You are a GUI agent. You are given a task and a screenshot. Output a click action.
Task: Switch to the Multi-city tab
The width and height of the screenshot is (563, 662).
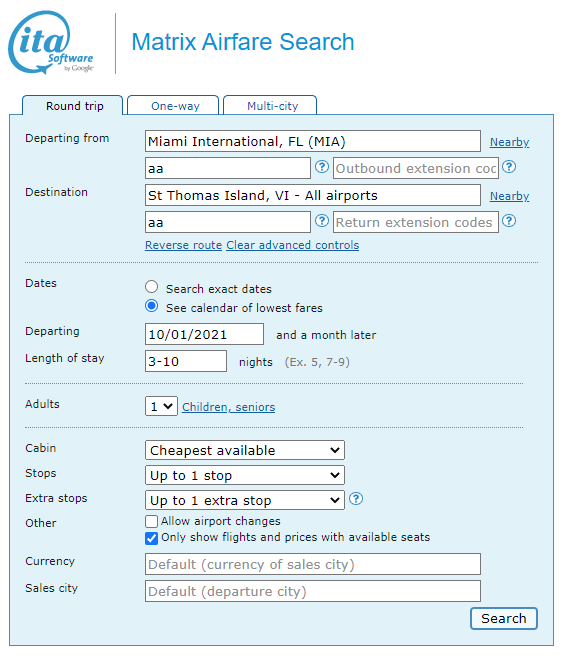pyautogui.click(x=270, y=106)
